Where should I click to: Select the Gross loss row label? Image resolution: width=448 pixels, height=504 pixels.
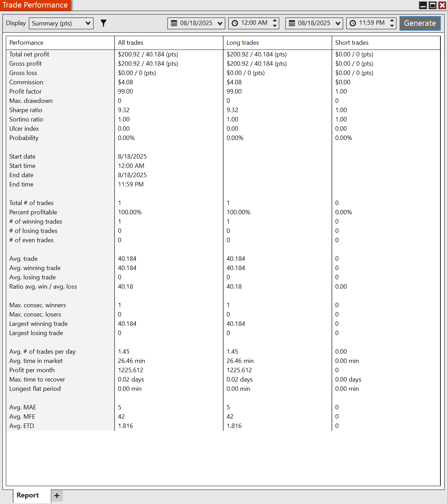23,73
